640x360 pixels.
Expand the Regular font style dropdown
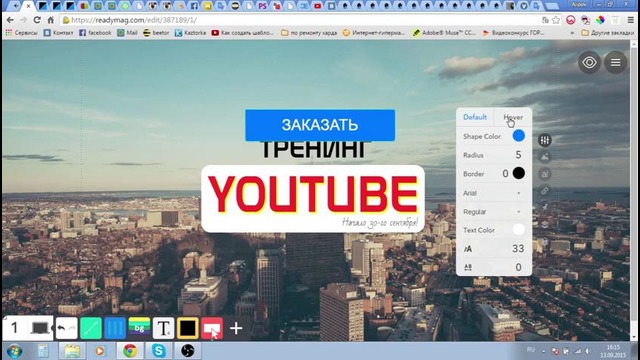point(493,211)
